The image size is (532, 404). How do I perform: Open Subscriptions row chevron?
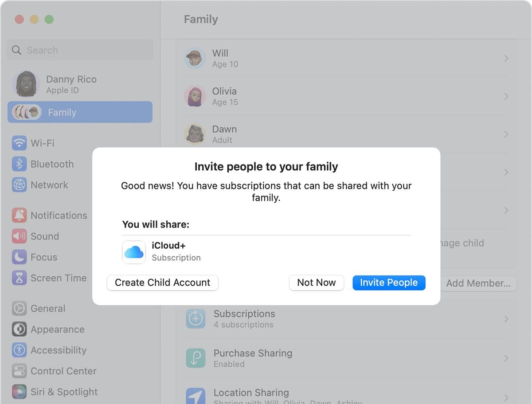[x=506, y=319]
